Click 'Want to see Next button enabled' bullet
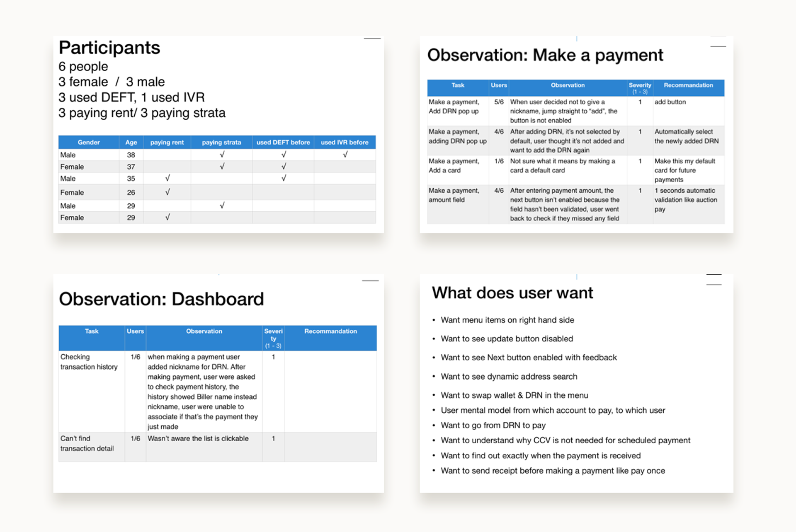This screenshot has height=532, width=796. tap(529, 357)
